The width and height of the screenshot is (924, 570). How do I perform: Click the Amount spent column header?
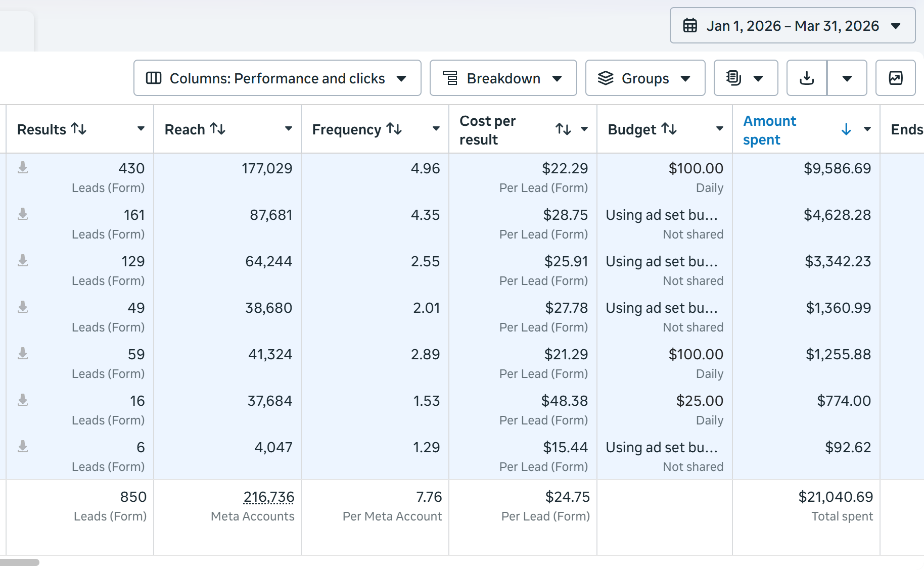tap(769, 130)
